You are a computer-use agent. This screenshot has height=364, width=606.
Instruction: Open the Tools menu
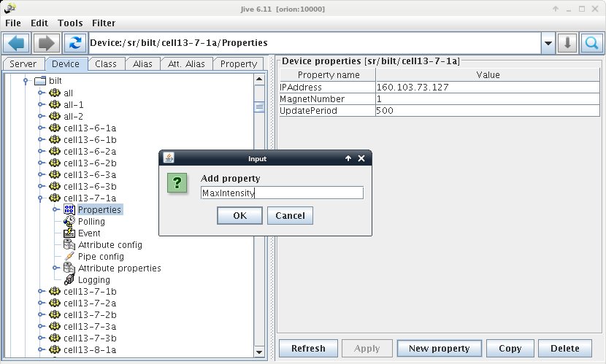pyautogui.click(x=70, y=23)
